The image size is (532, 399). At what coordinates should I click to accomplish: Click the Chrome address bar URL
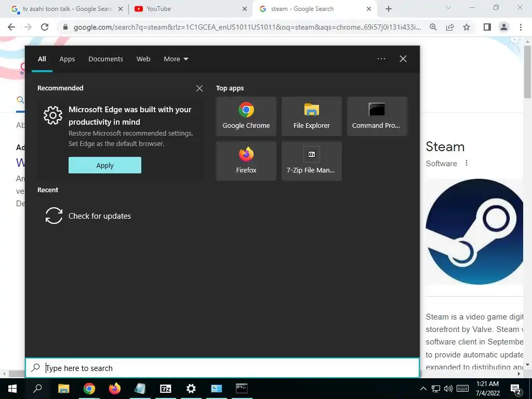click(247, 27)
